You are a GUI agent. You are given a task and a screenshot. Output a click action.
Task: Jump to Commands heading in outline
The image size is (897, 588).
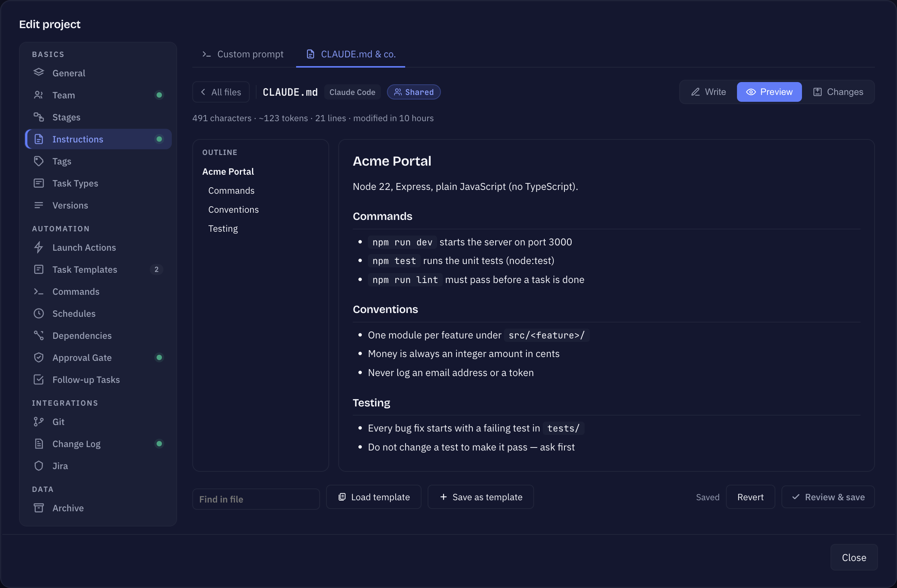(x=231, y=190)
